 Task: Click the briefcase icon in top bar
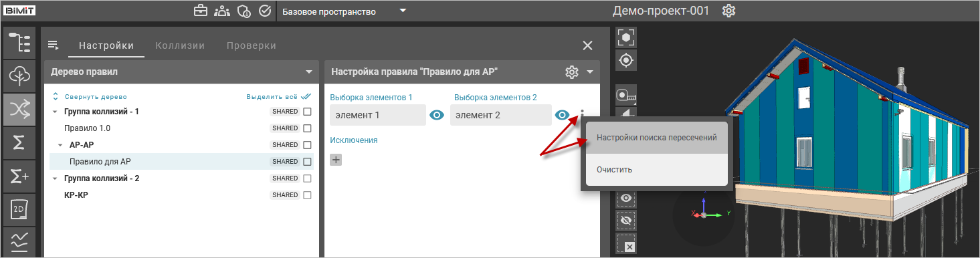pyautogui.click(x=201, y=11)
